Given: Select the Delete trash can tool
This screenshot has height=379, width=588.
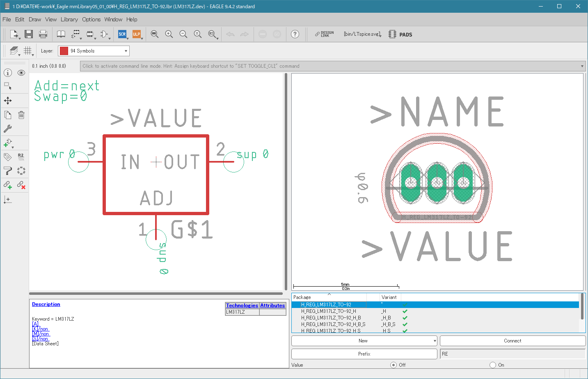Looking at the screenshot, I should [21, 115].
